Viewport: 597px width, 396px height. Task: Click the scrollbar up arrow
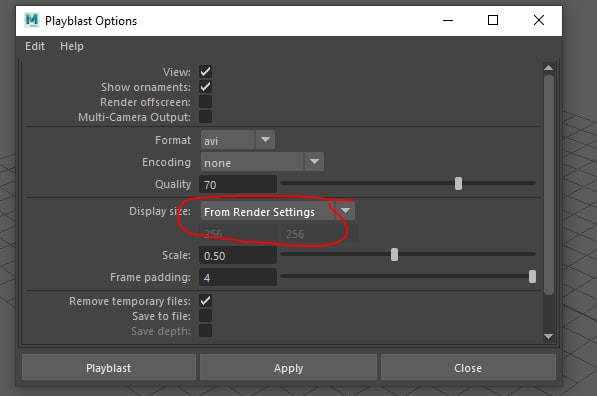[549, 68]
